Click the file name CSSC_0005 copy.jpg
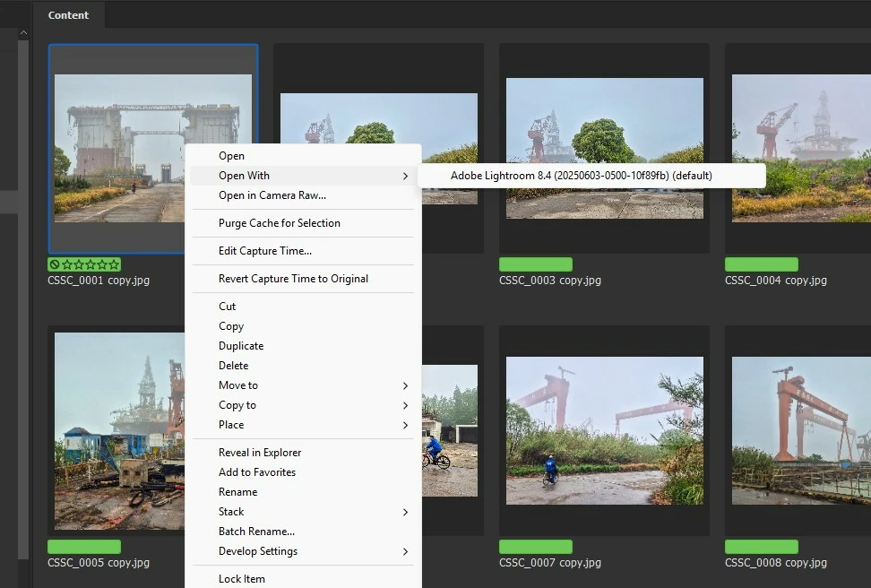The width and height of the screenshot is (871, 588). click(x=99, y=563)
